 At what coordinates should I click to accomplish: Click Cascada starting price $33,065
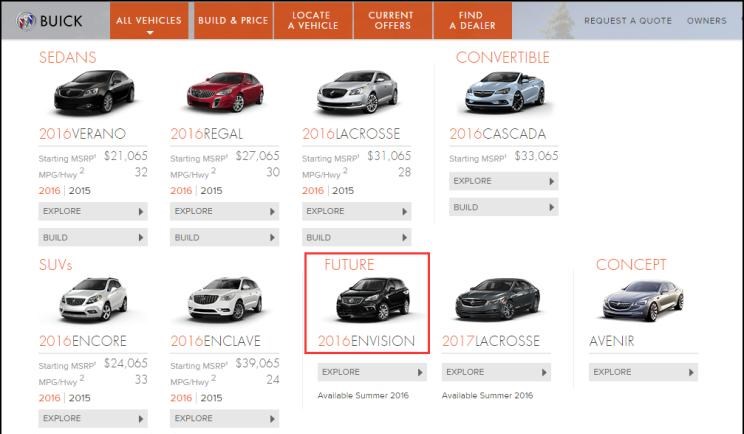coord(537,156)
